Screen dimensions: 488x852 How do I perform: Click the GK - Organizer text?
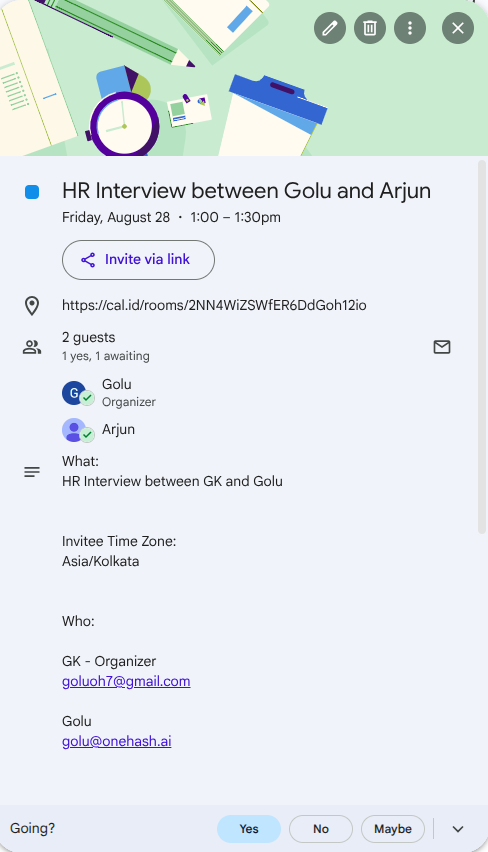coord(109,661)
